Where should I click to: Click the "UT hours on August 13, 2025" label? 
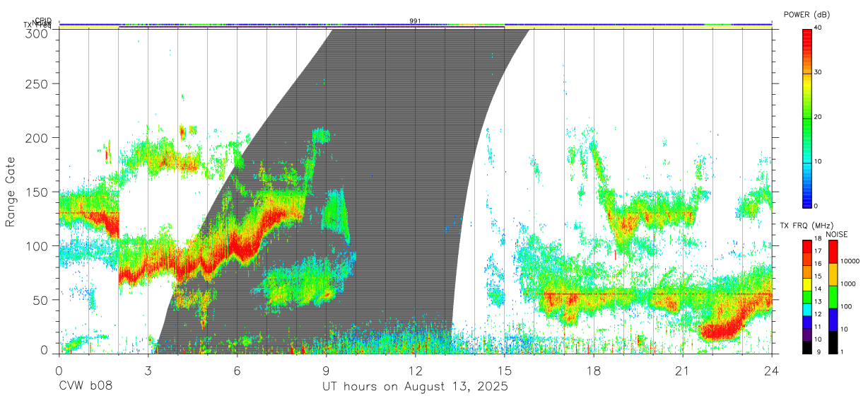pyautogui.click(x=415, y=387)
